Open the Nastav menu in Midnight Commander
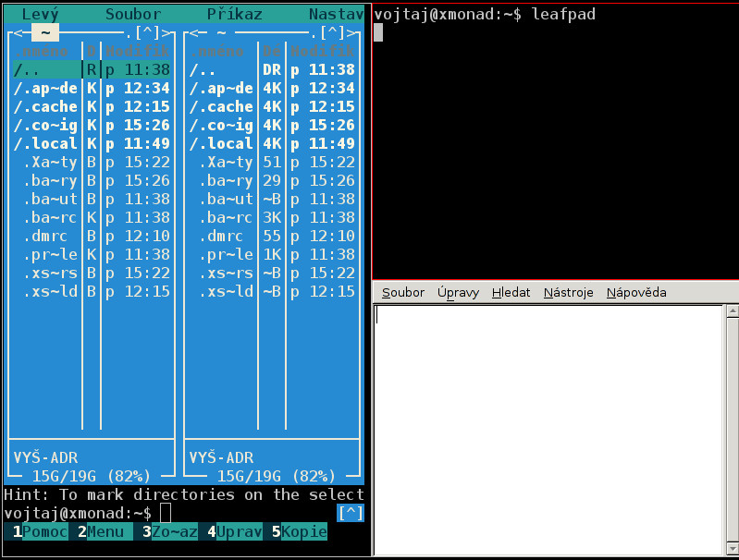This screenshot has width=739, height=560. coord(336,14)
